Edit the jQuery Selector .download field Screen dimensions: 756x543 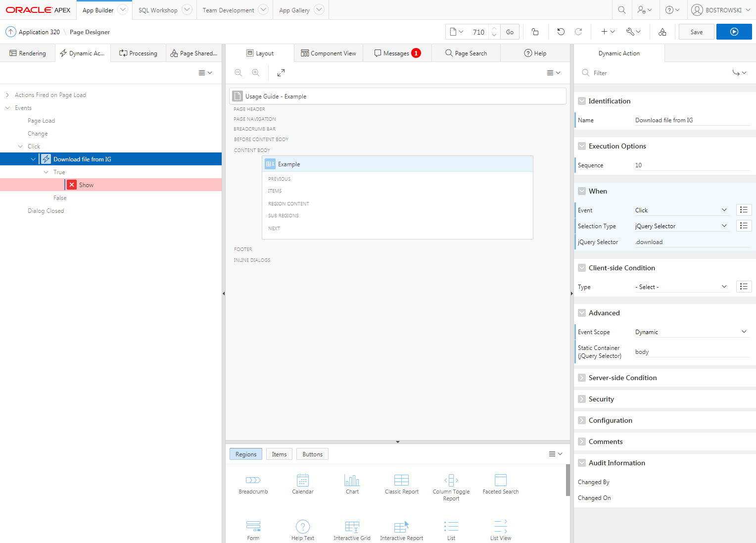[x=692, y=242]
